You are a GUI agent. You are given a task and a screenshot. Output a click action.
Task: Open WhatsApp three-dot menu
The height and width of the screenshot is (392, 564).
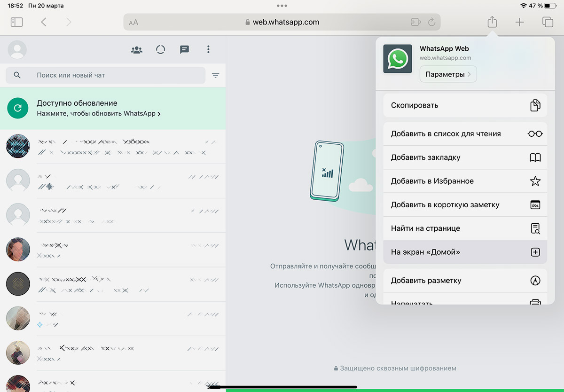(x=209, y=49)
